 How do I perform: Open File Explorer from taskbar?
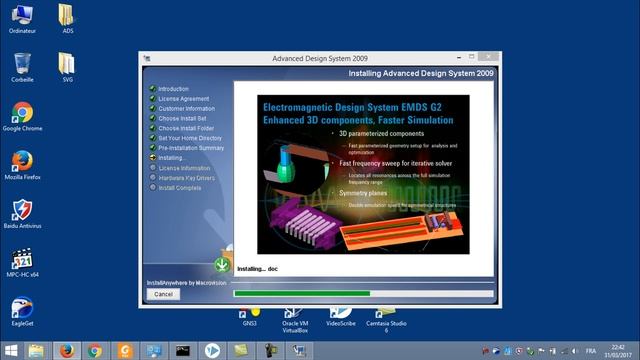coord(36,351)
